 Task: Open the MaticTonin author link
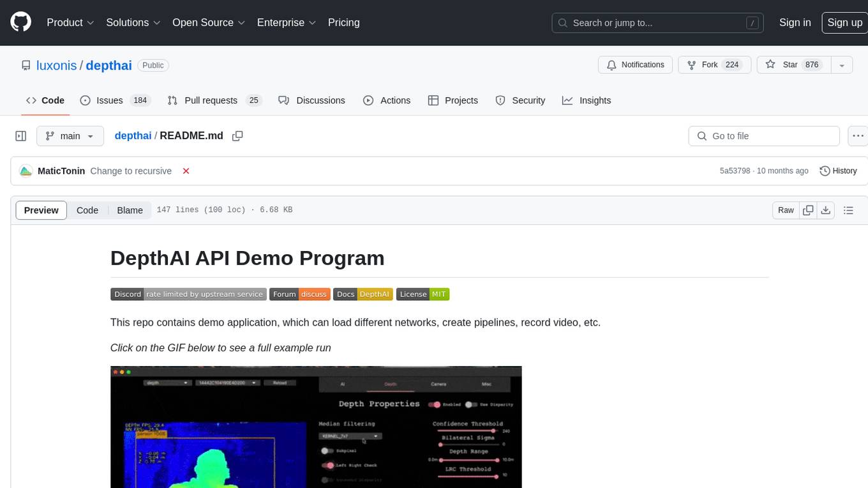point(61,171)
